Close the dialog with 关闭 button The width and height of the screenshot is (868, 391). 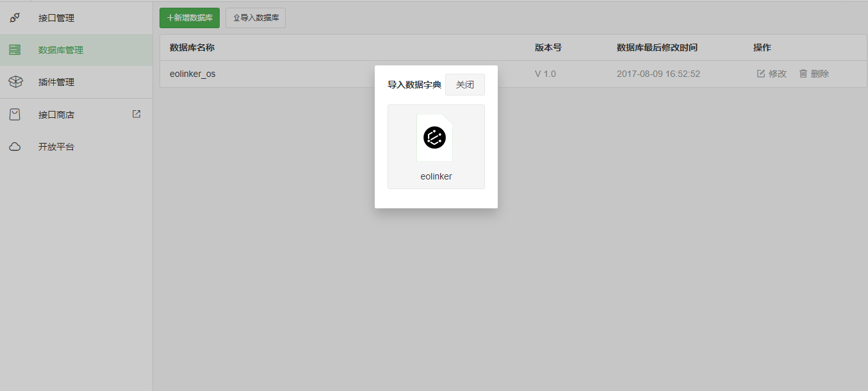465,85
